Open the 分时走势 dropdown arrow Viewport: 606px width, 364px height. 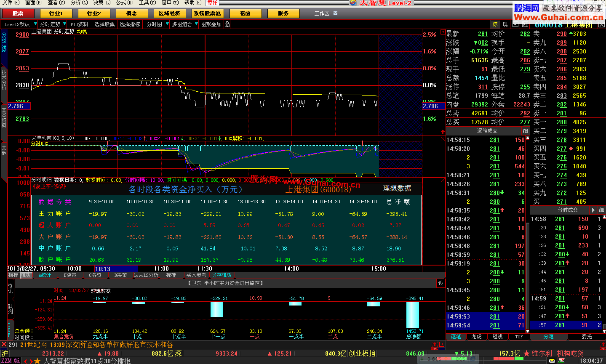64,24
